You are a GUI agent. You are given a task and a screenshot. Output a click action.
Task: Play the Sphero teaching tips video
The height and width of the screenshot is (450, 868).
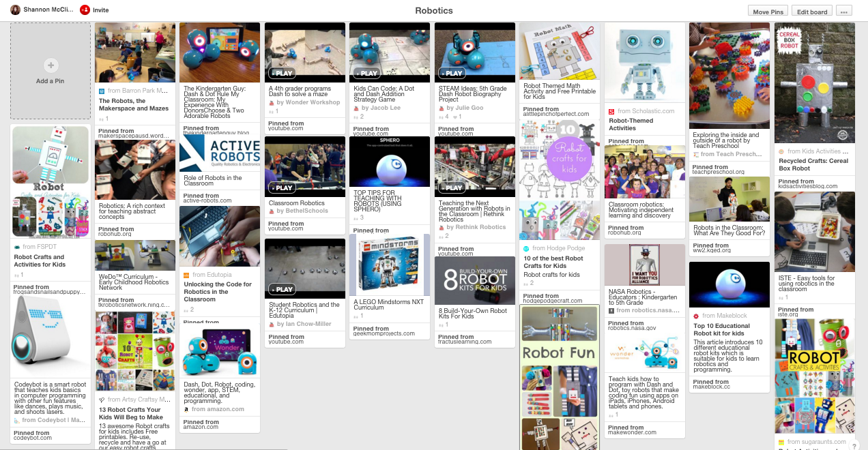coord(389,162)
